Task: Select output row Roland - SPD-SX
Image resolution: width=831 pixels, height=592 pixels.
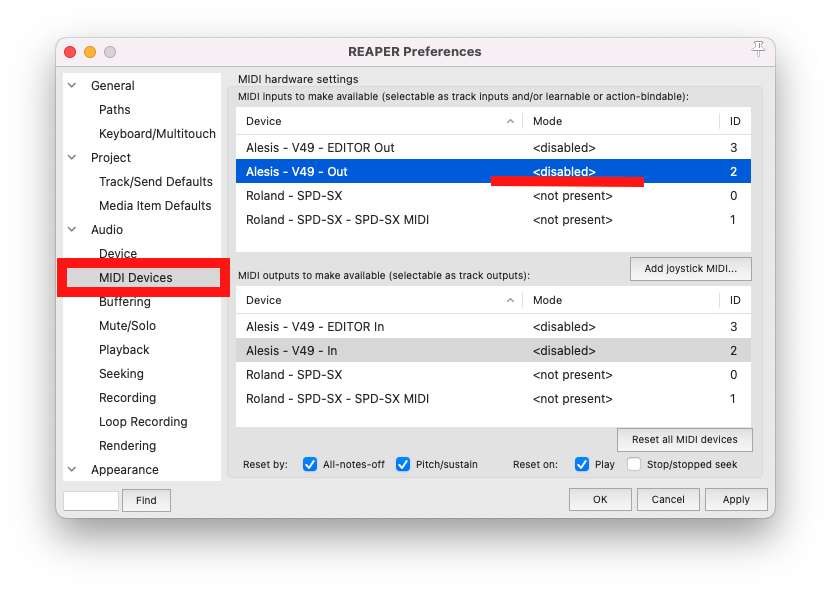Action: pyautogui.click(x=493, y=375)
